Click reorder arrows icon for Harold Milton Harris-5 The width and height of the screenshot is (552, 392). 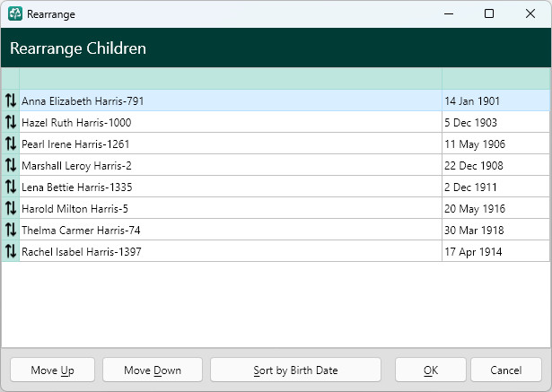coord(11,208)
